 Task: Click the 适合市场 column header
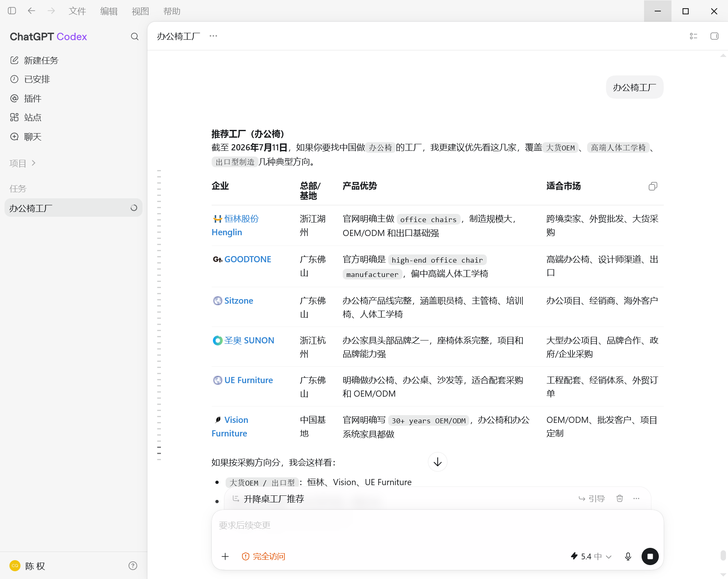pos(563,186)
